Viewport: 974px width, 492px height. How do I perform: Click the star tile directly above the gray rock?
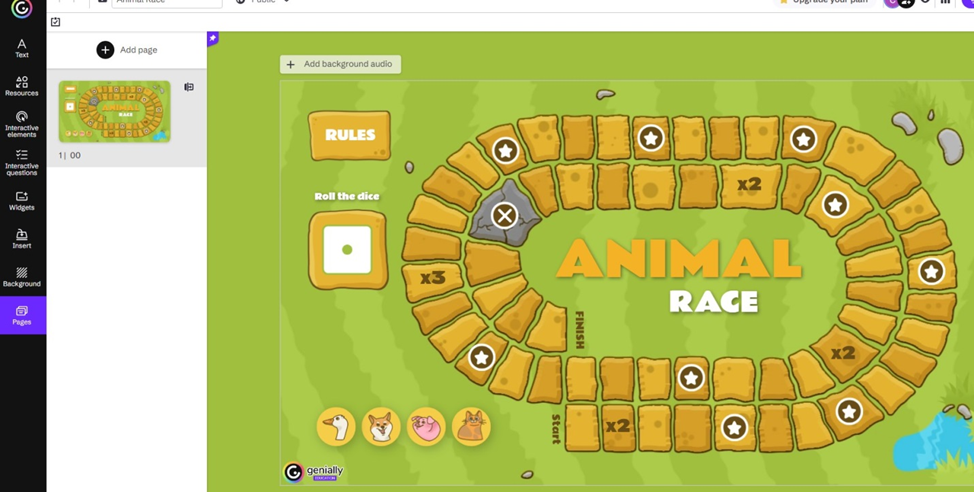505,150
